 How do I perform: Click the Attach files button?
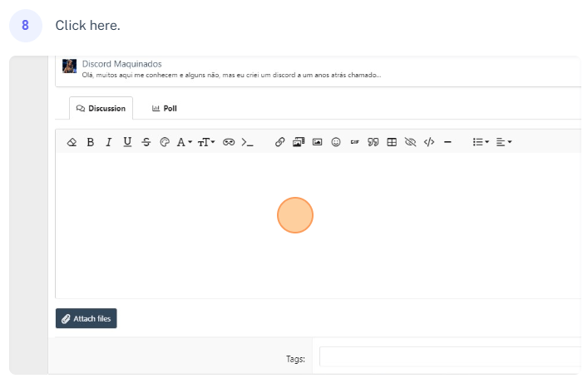click(x=86, y=318)
